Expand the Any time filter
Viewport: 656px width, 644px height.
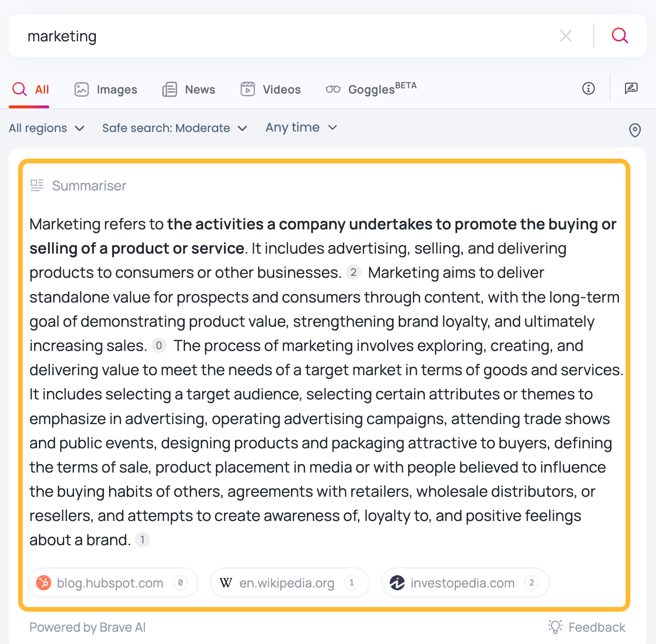pyautogui.click(x=301, y=128)
